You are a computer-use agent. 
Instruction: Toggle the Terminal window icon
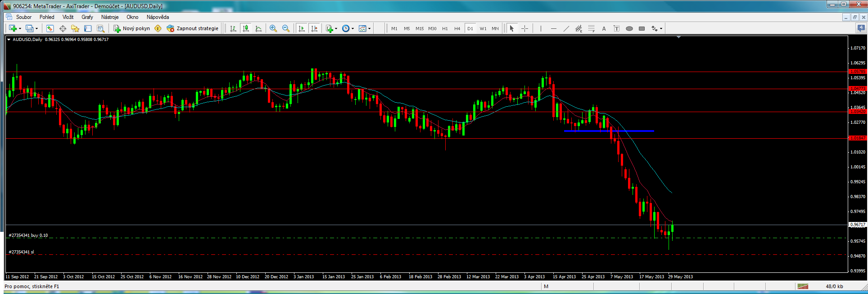pyautogui.click(x=88, y=28)
